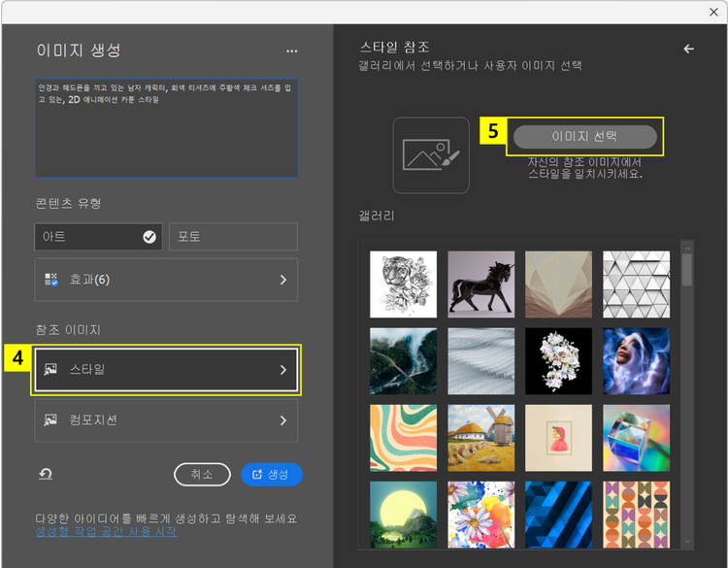Expand the 효과(6) effects section chevron

(x=283, y=280)
